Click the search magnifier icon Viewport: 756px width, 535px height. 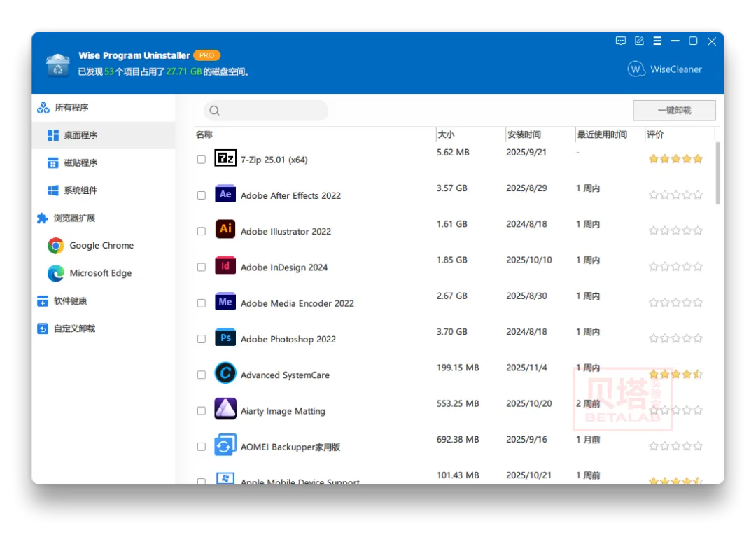[x=215, y=111]
